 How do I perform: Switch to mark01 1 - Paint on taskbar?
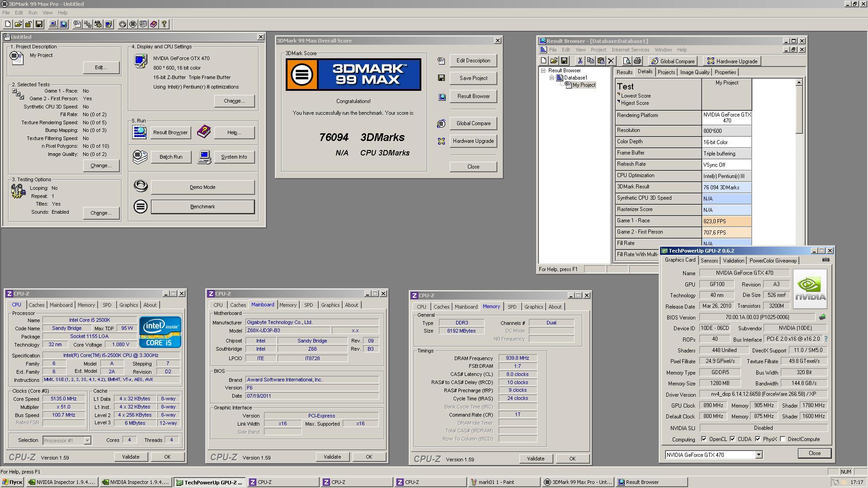coord(504,482)
